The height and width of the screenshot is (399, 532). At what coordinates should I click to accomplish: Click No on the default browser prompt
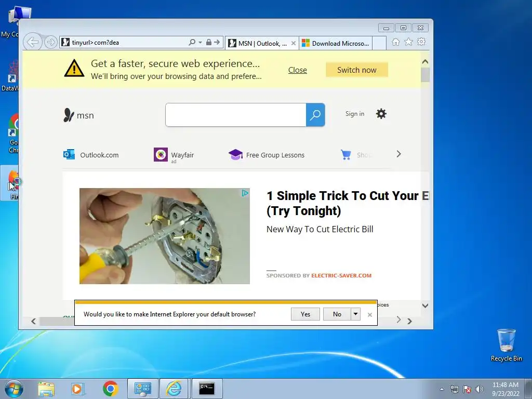click(x=337, y=314)
